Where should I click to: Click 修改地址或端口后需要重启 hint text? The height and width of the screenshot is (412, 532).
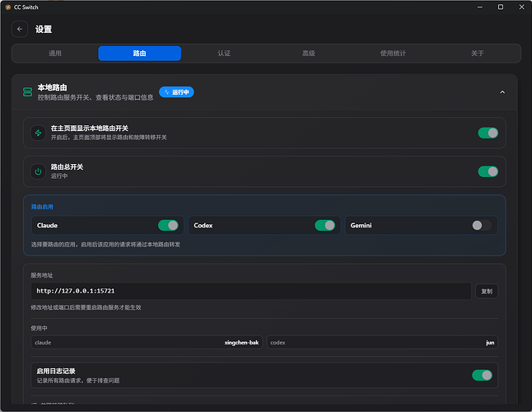coord(86,307)
